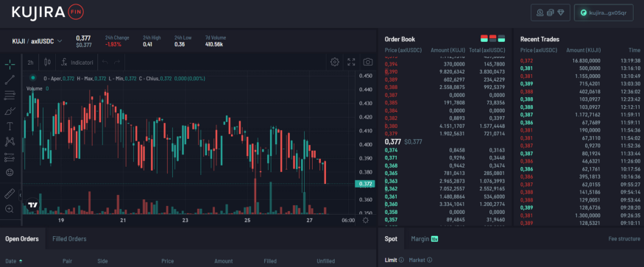This screenshot has width=644, height=267.
Task: Select the text annotation tool
Action: pos(10,126)
